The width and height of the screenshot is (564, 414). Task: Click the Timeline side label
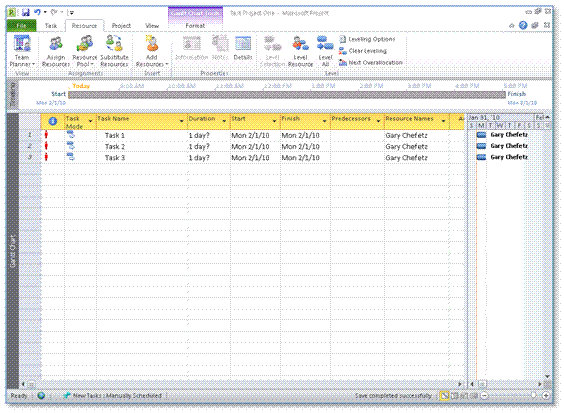(x=12, y=95)
